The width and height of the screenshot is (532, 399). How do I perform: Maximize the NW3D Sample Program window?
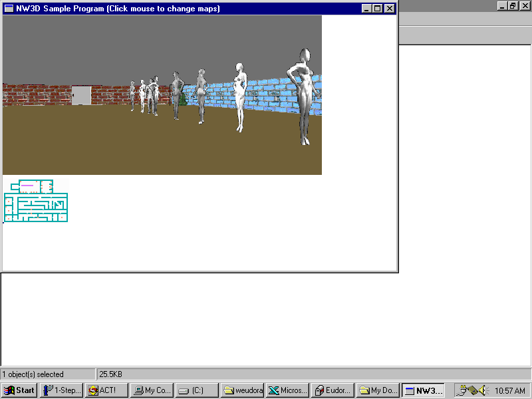(377, 9)
